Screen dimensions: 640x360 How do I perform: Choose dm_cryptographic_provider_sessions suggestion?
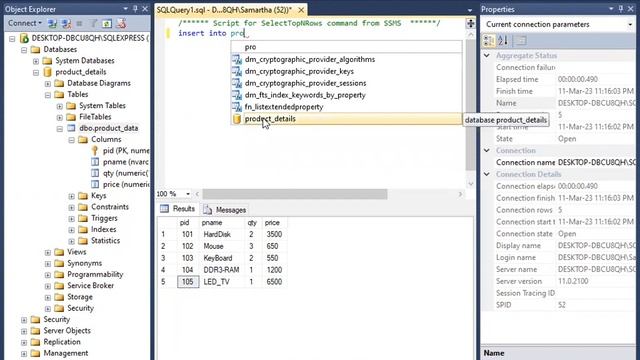[x=347, y=83]
